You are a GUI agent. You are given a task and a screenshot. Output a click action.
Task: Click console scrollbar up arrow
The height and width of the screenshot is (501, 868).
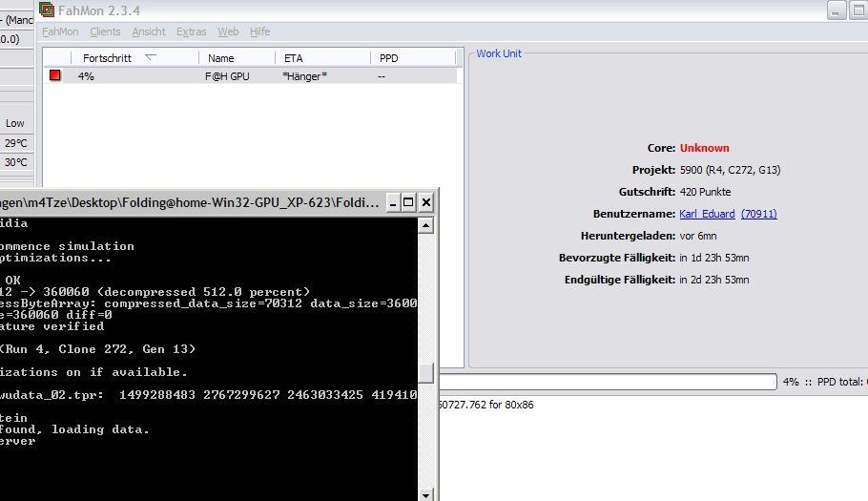425,225
